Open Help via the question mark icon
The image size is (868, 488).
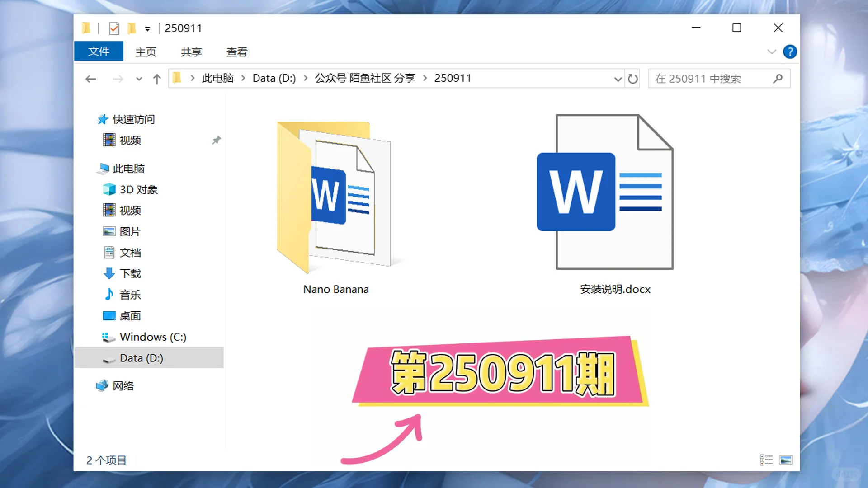790,52
